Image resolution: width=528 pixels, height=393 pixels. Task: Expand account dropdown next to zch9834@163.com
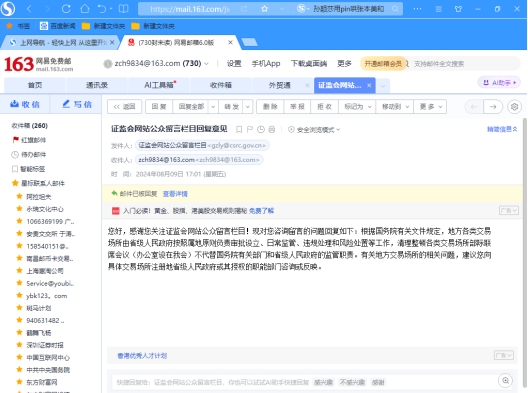coord(206,64)
